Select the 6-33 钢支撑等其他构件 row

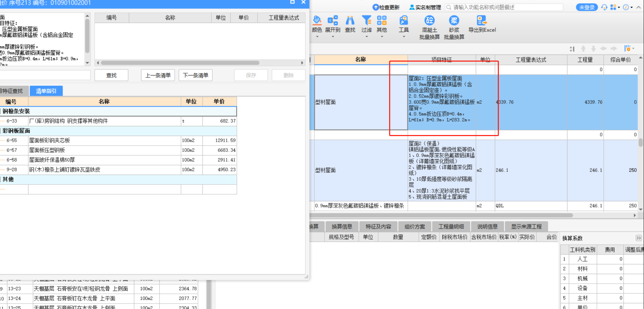118,121
